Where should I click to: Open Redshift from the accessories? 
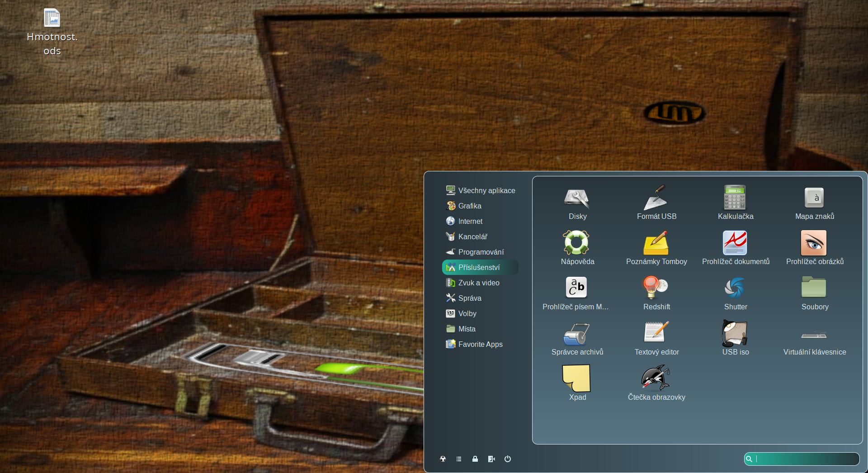pyautogui.click(x=656, y=293)
